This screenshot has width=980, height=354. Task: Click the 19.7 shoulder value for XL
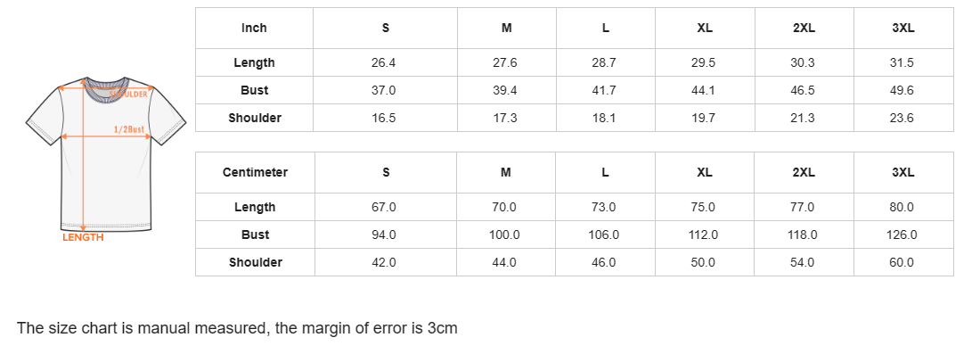pos(703,119)
